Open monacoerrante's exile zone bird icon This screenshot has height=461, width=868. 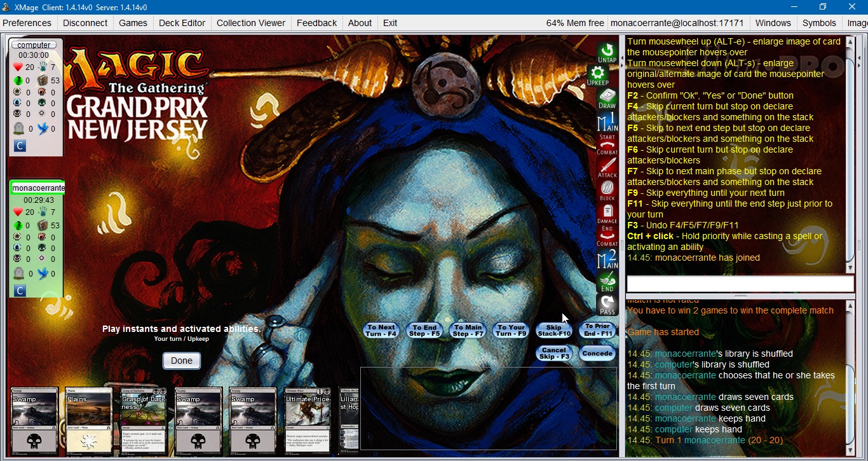point(43,273)
